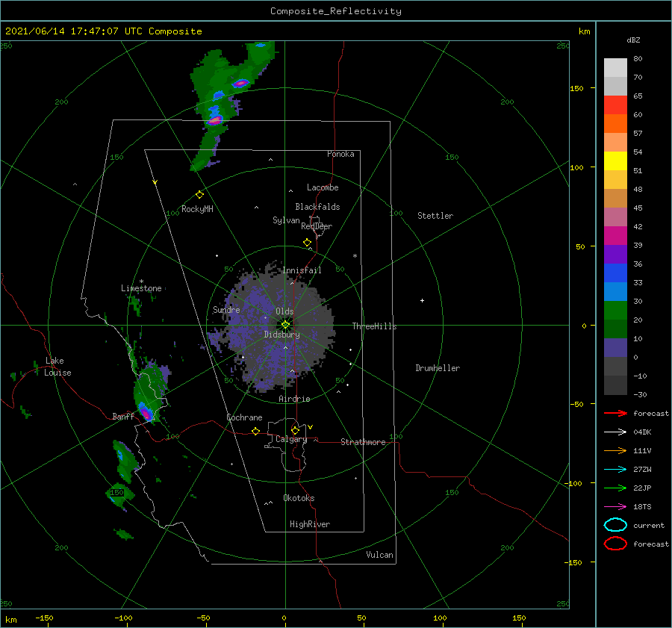Click the red forecast arrow in legend
672x628 pixels.
point(615,413)
